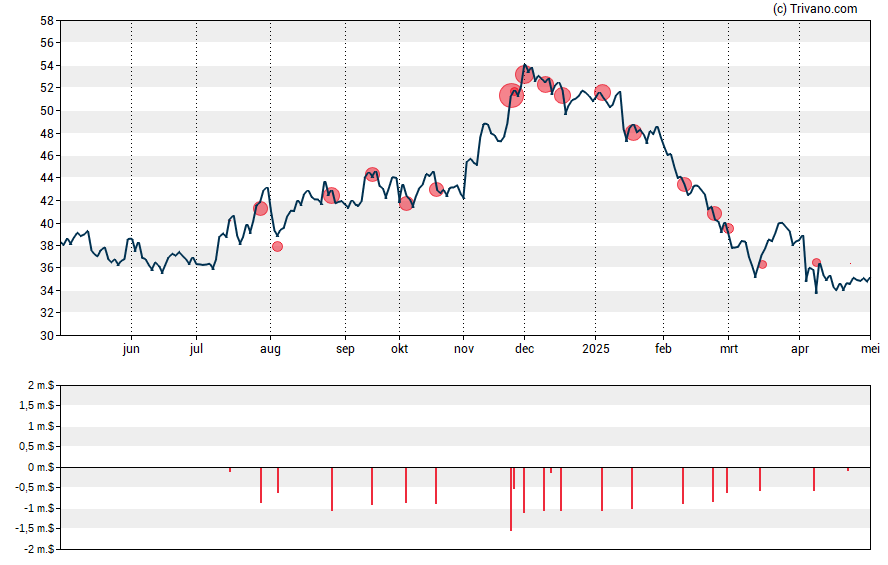Click the red bubble just after the 2025 gridline

point(602,93)
